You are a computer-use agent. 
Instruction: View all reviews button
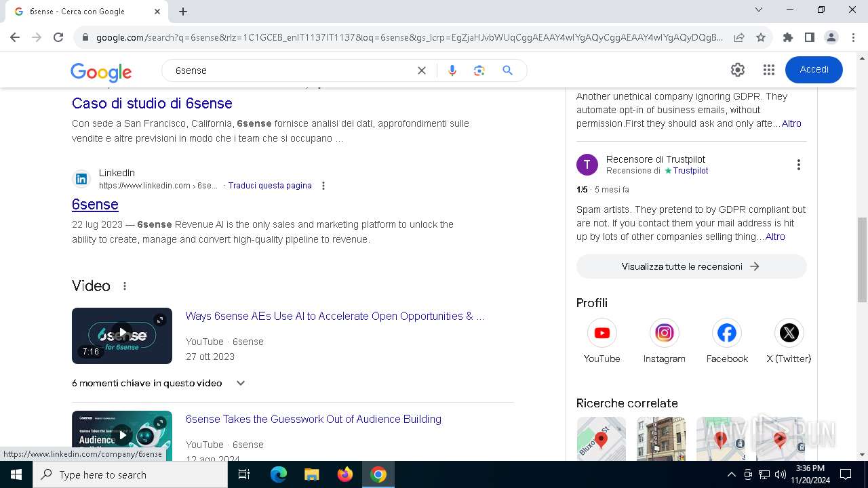[691, 266]
